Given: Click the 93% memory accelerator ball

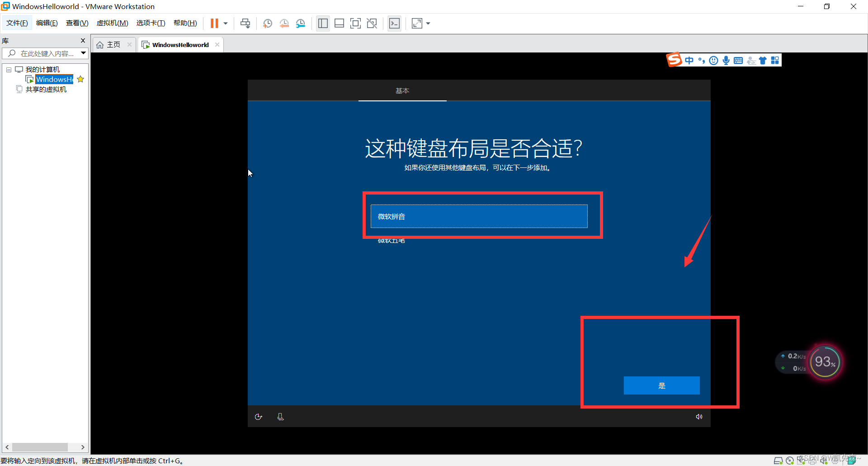Looking at the screenshot, I should coord(825,361).
